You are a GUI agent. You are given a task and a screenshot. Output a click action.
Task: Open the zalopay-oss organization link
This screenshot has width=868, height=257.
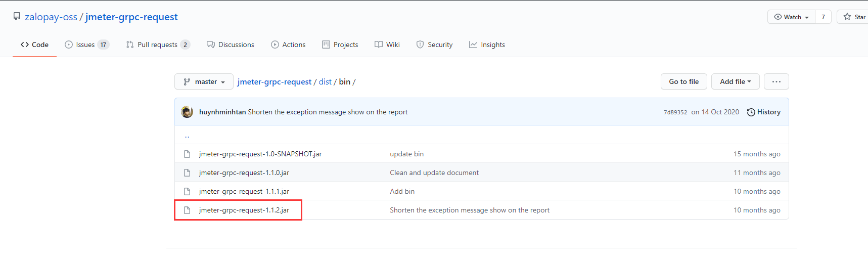click(x=51, y=17)
